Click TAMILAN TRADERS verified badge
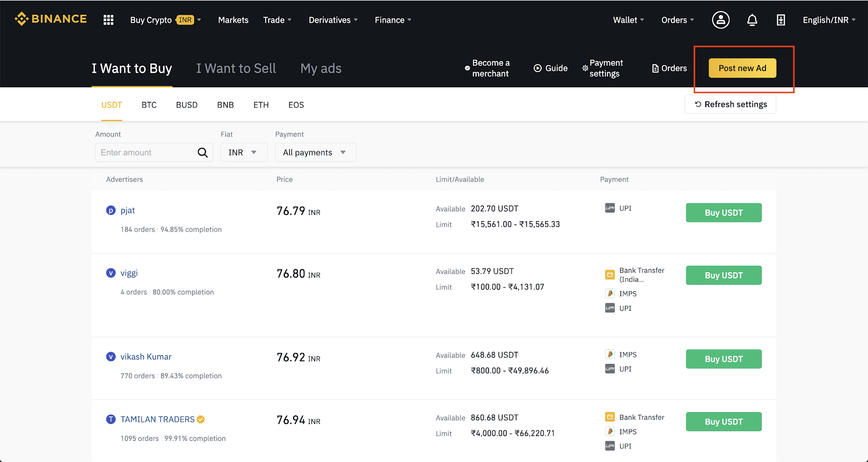868x462 pixels. [201, 419]
